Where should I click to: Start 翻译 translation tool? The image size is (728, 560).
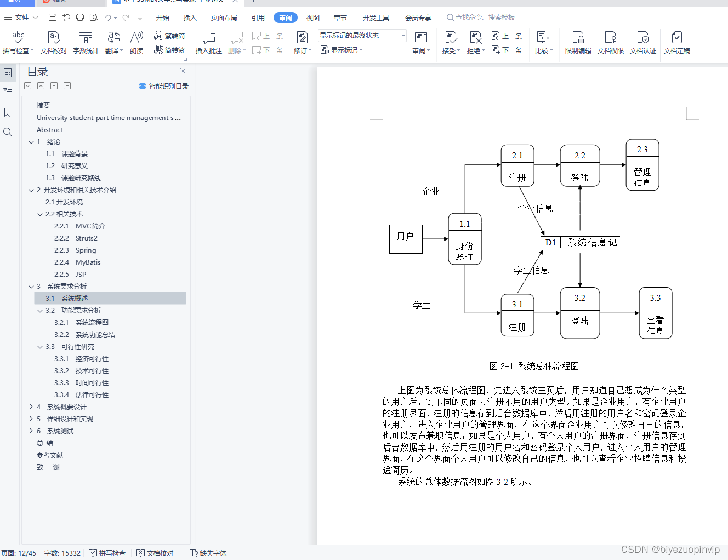click(x=113, y=42)
